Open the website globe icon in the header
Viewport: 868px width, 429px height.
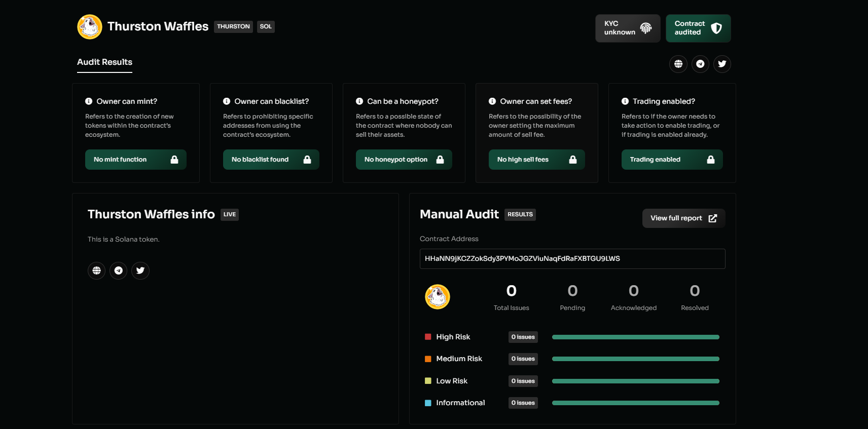click(x=678, y=64)
